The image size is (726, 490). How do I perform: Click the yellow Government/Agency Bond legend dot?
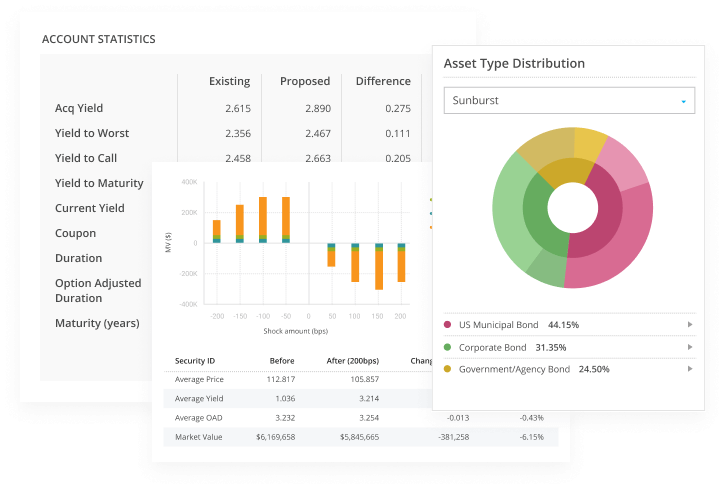coord(447,369)
